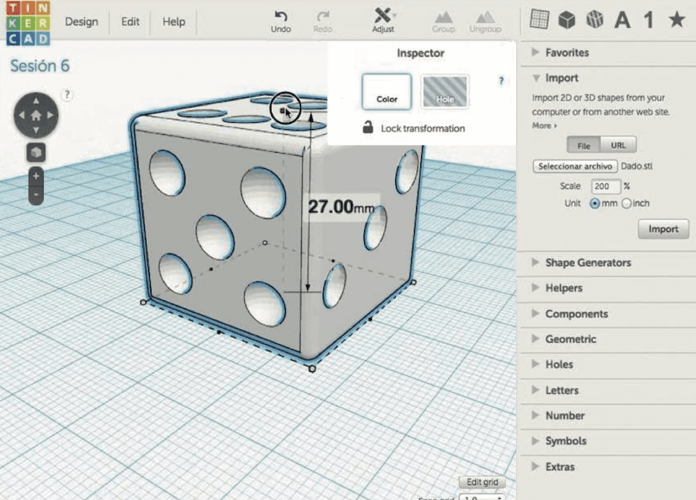Open the Inspector help question mark
Image resolution: width=696 pixels, height=500 pixels.
[x=501, y=80]
